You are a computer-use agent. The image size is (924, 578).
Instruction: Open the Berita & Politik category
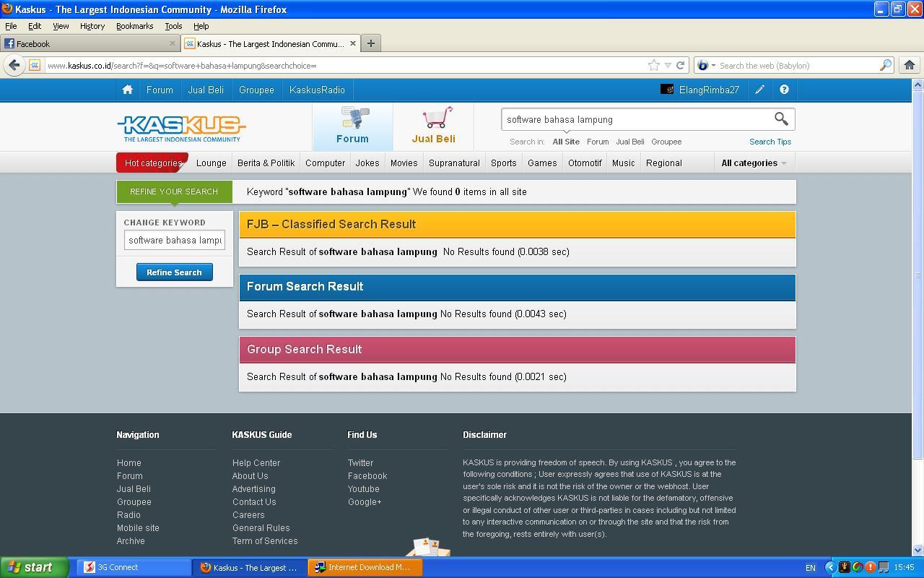(x=266, y=163)
